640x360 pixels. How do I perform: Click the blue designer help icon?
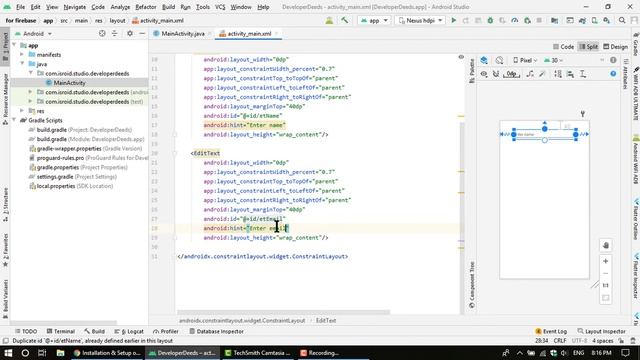pyautogui.click(x=613, y=74)
